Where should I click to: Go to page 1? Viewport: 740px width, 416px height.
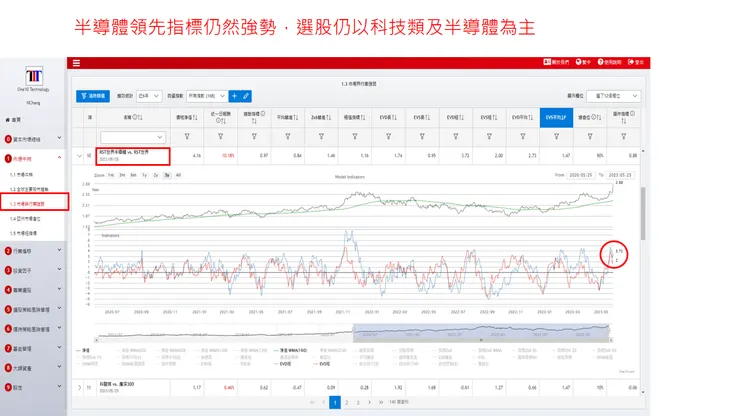(335, 402)
